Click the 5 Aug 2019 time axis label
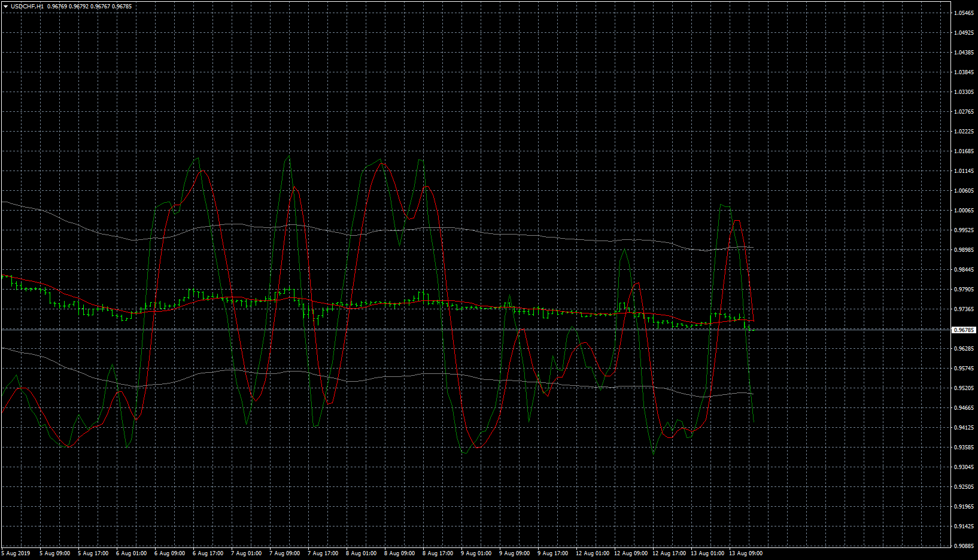978x560 pixels. (16, 553)
